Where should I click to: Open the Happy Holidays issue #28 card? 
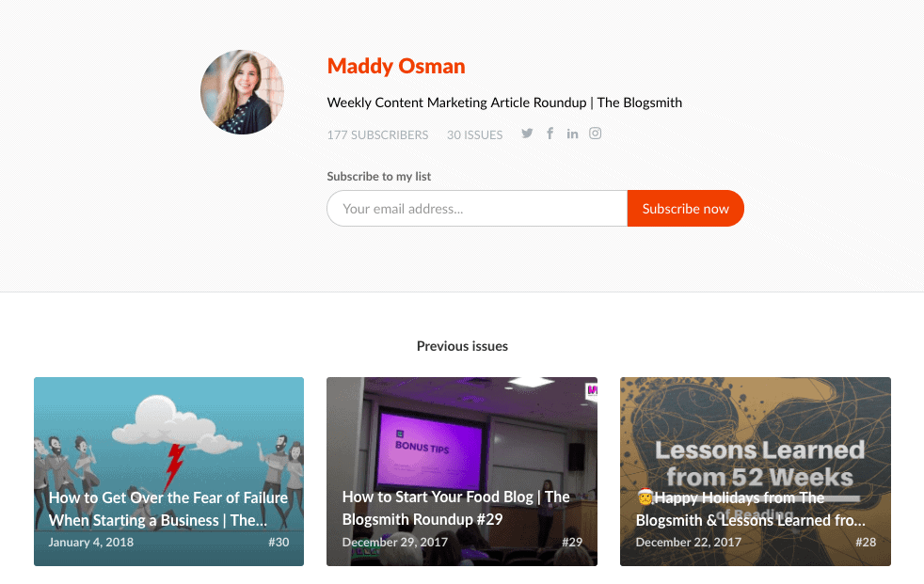coord(756,471)
